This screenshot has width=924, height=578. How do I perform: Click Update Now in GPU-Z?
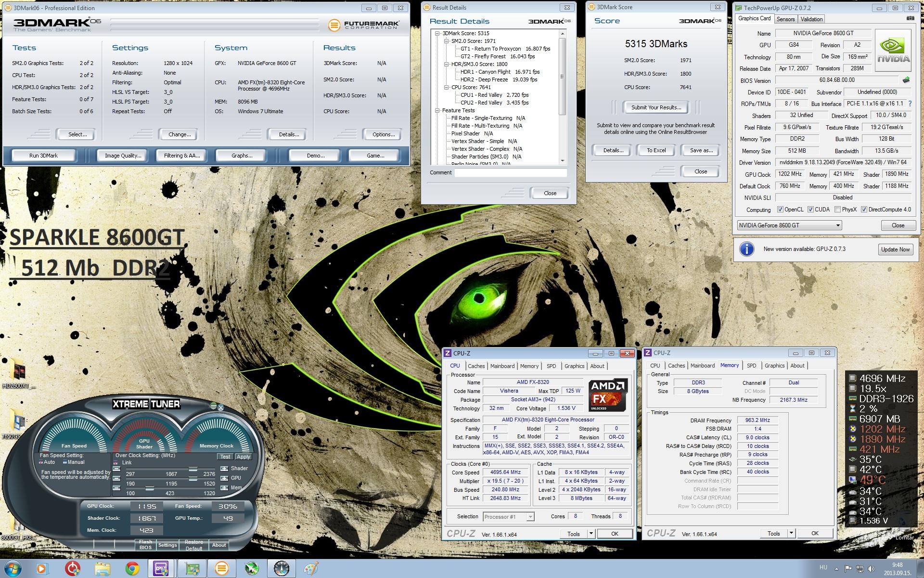click(895, 250)
